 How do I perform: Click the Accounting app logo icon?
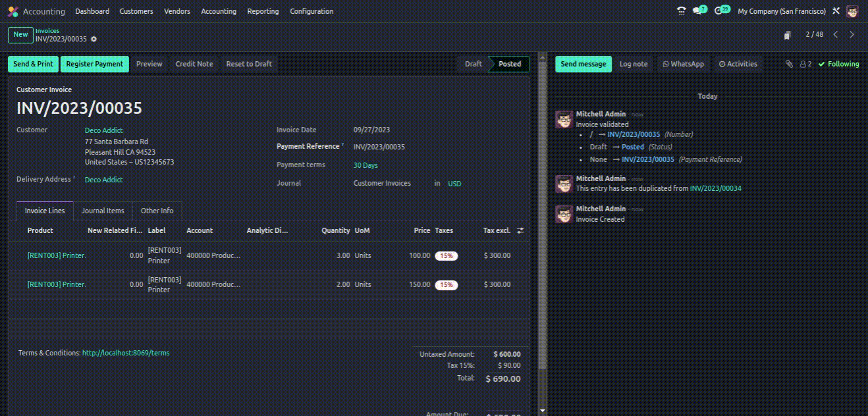coord(13,11)
